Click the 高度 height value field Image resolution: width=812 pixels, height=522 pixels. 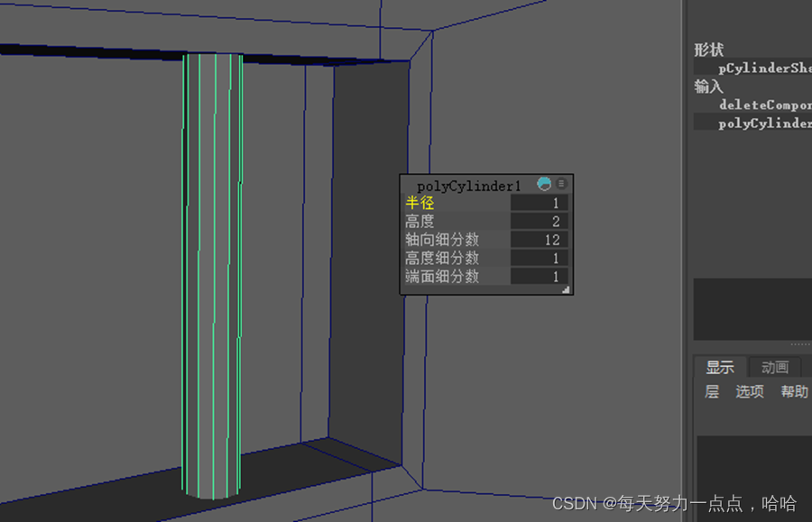click(540, 222)
